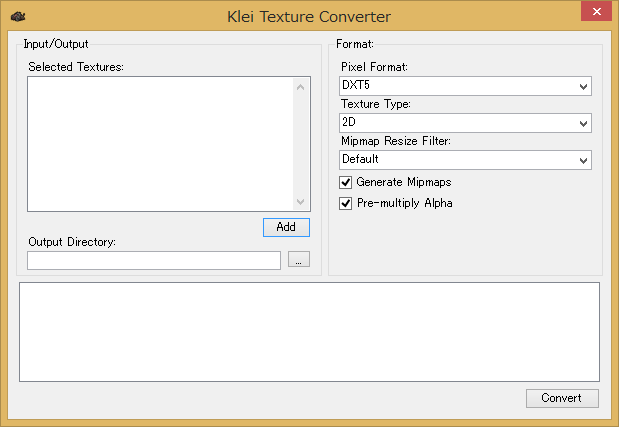The image size is (619, 427).
Task: Click the Klei app icon in title bar
Action: tap(18, 17)
